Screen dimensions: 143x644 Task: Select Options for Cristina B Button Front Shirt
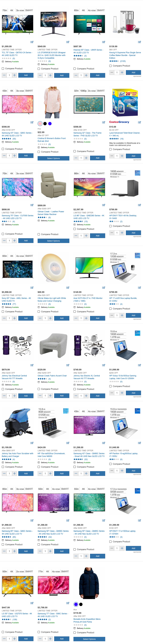coord(53,158)
